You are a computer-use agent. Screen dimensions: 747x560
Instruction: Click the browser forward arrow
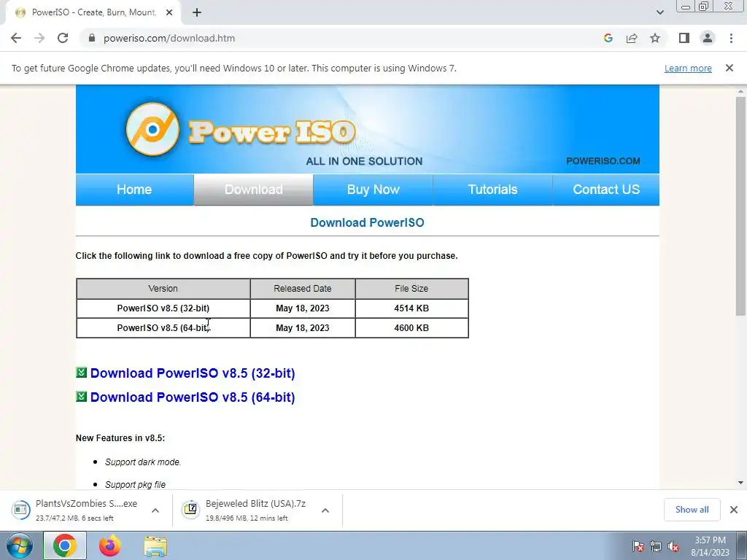(x=39, y=38)
